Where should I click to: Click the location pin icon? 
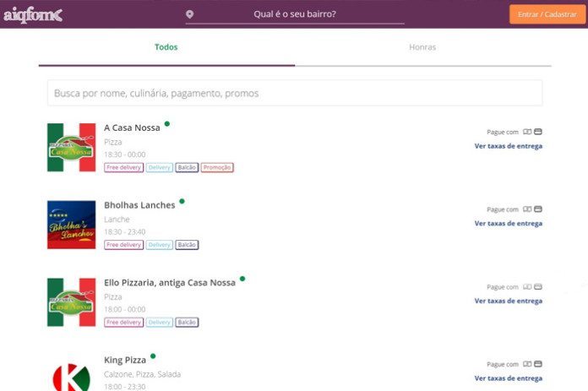(x=190, y=14)
